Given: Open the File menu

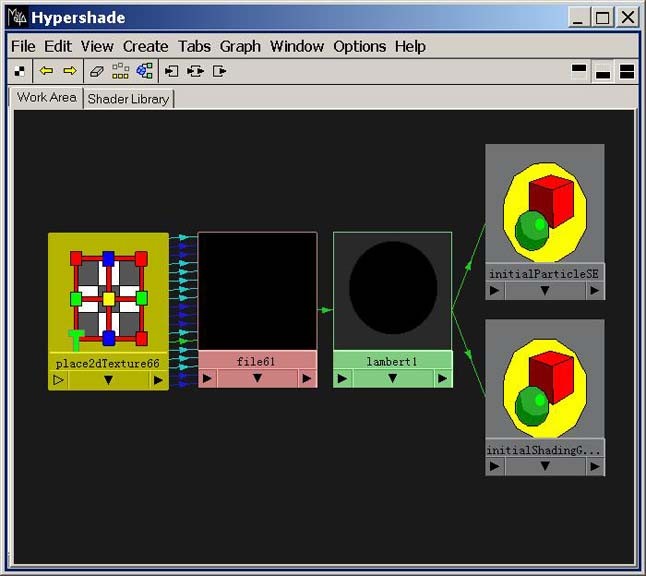Looking at the screenshot, I should [23, 47].
